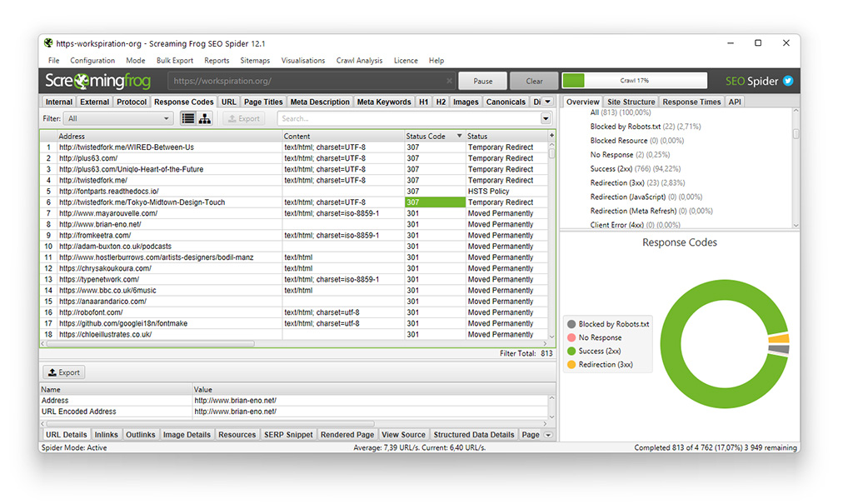Viewport: 853px width, 504px height.
Task: Open the Filter dropdown set to All
Action: (118, 118)
